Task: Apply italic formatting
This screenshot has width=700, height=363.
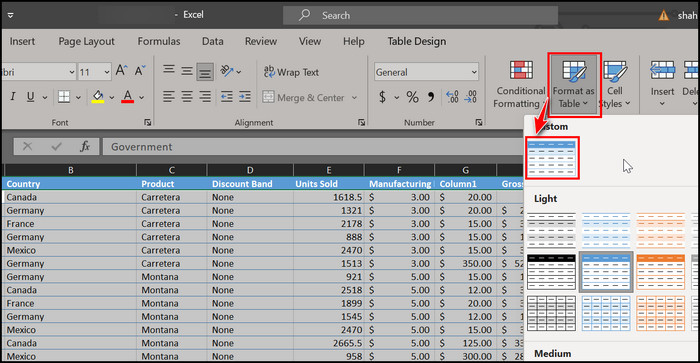Action: pyautogui.click(x=12, y=96)
